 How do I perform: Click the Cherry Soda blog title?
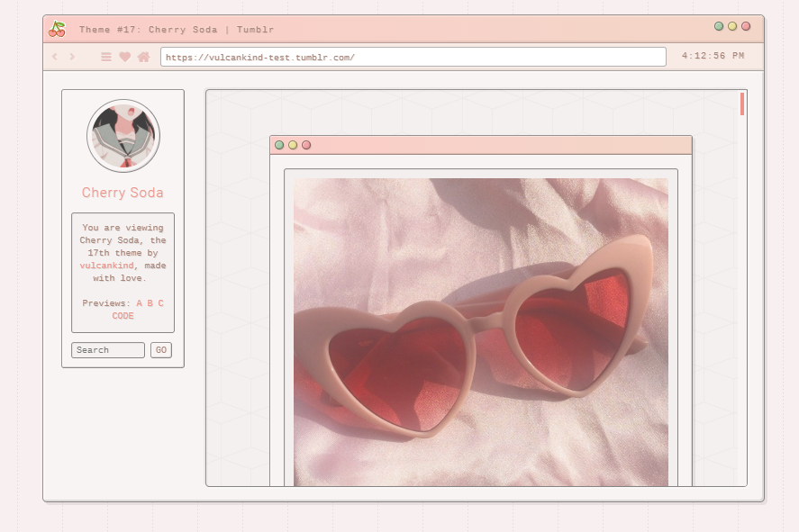pyautogui.click(x=123, y=193)
